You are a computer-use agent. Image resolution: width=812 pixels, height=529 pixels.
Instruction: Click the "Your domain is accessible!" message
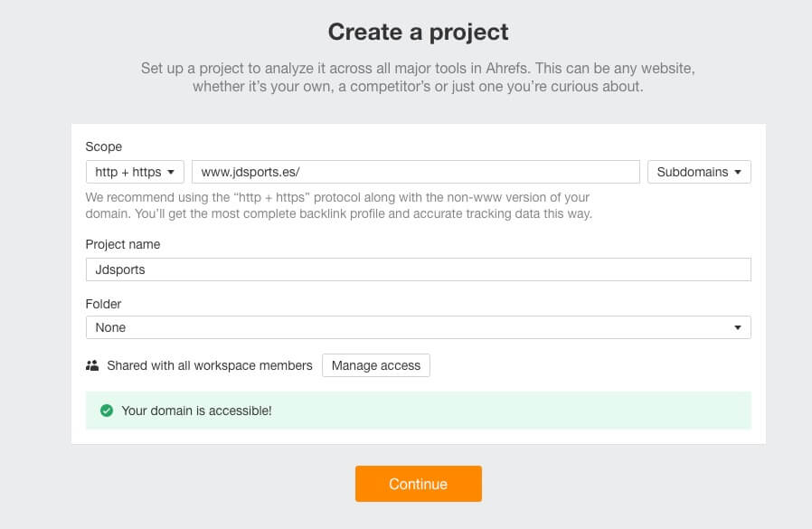196,411
